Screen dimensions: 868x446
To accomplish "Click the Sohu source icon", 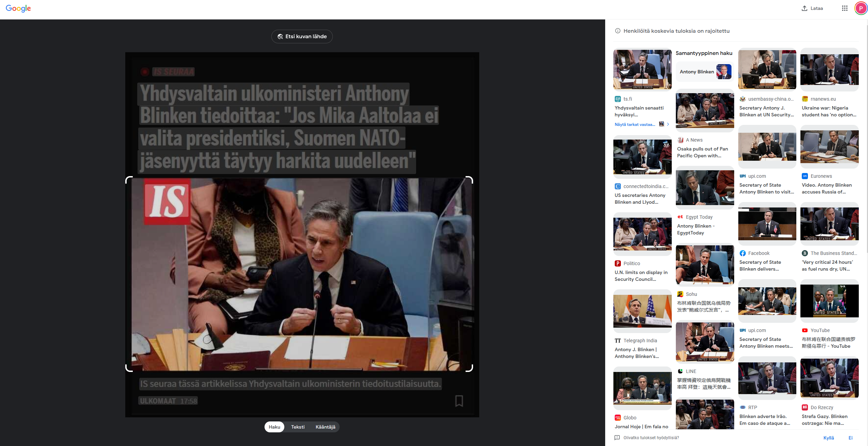I will point(680,294).
